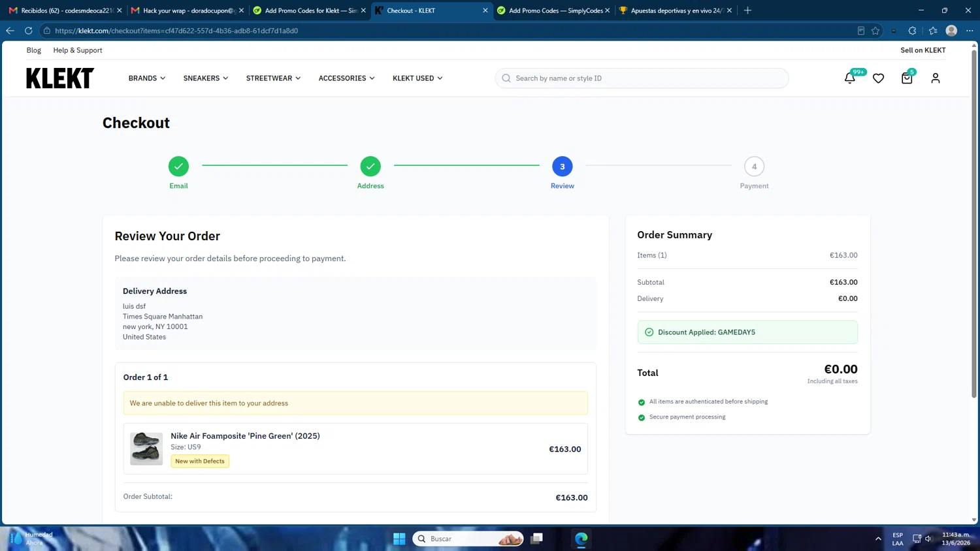
Task: Click the browser back arrow
Action: click(x=10, y=31)
